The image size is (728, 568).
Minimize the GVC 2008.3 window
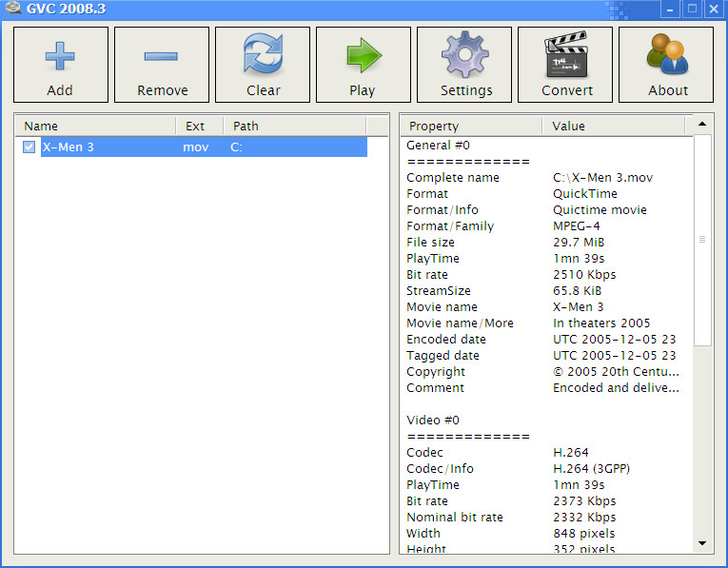(670, 9)
